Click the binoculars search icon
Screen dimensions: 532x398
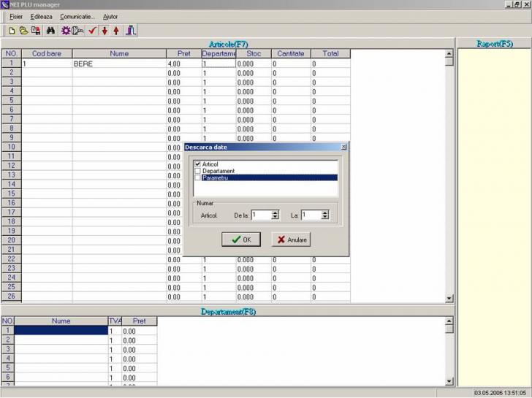51,31
